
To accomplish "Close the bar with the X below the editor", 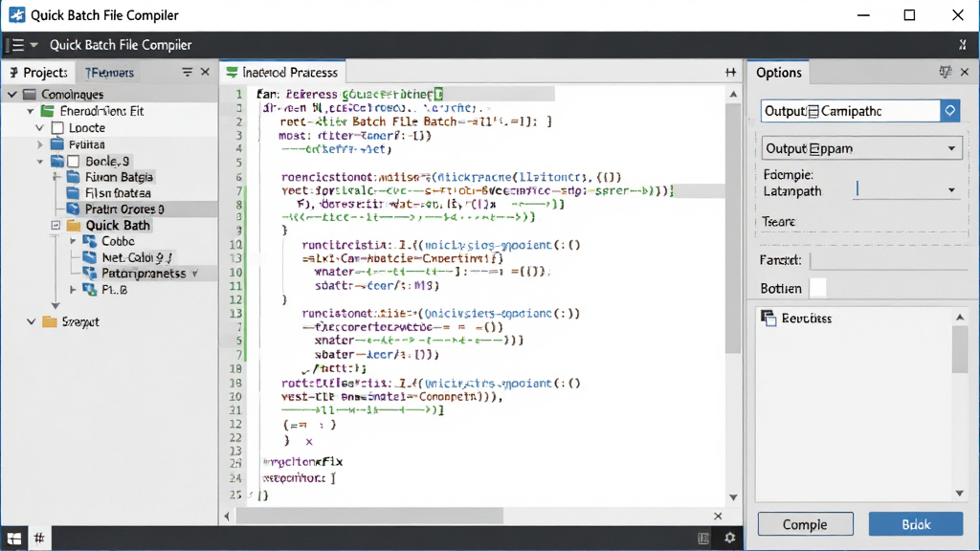I will tap(718, 516).
